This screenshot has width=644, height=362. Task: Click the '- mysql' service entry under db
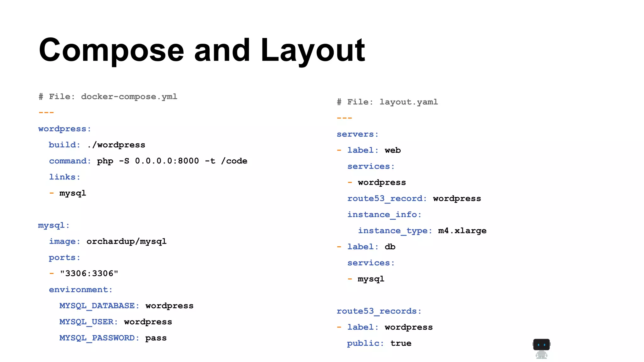coord(366,279)
